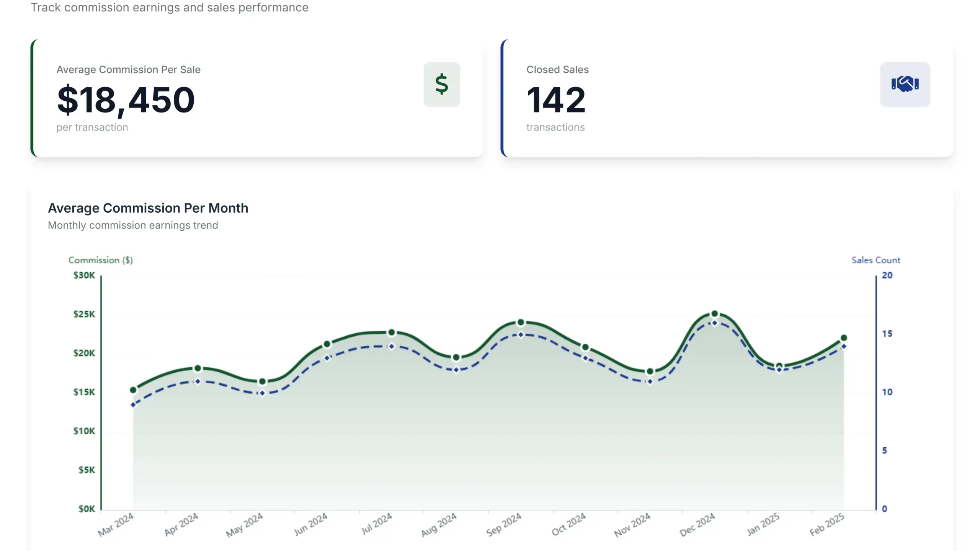This screenshot has width=980, height=551.
Task: Click the 142 closed sales value
Action: click(x=556, y=100)
